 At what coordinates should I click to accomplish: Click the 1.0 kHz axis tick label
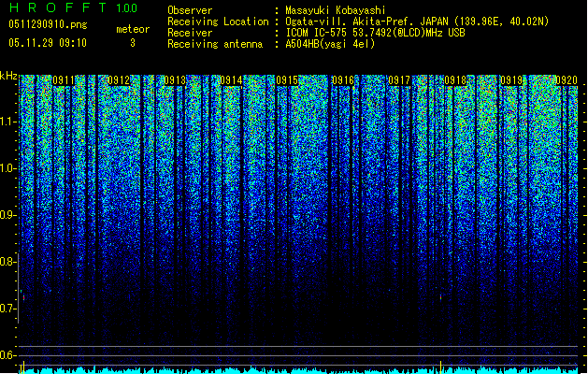[8, 168]
